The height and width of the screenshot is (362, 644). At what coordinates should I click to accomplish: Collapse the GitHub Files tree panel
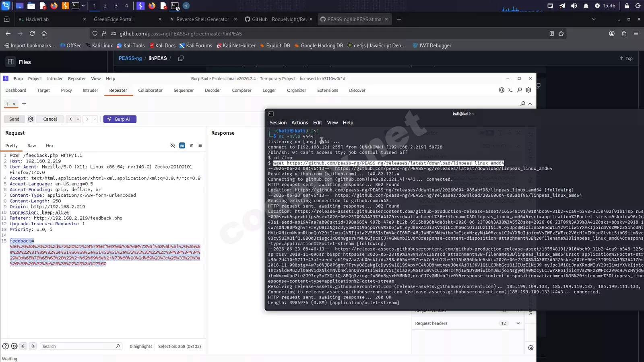coord(11,62)
